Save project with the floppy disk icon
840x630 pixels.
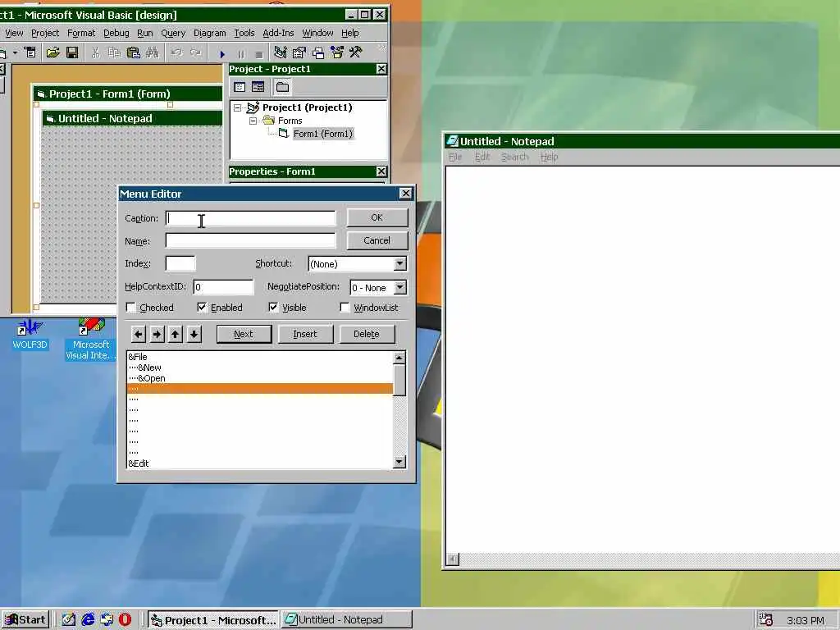click(x=72, y=52)
